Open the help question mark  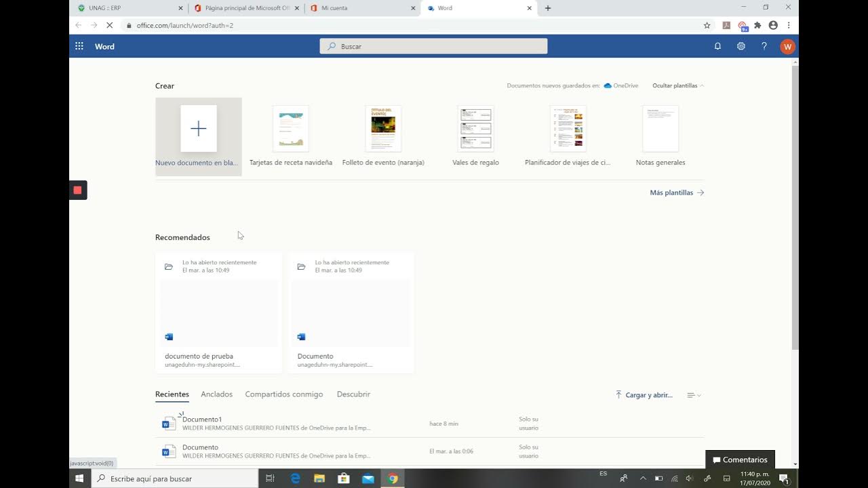[x=764, y=46]
